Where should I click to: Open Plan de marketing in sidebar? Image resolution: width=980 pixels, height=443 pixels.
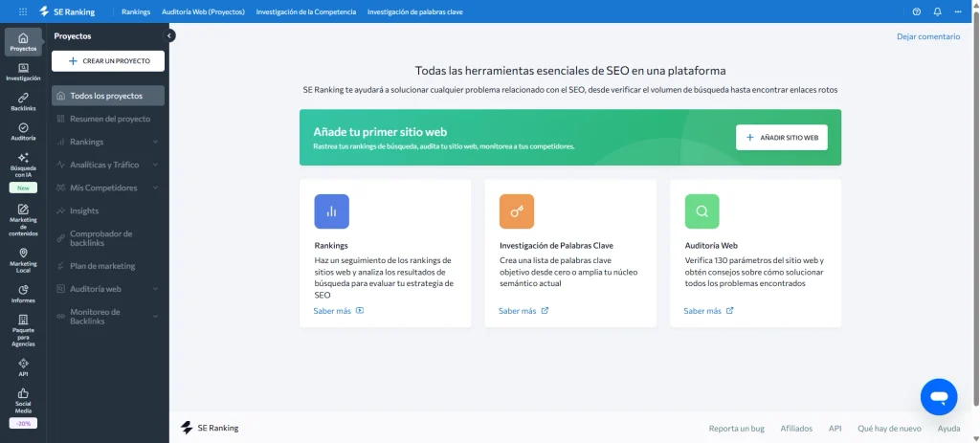(108, 266)
